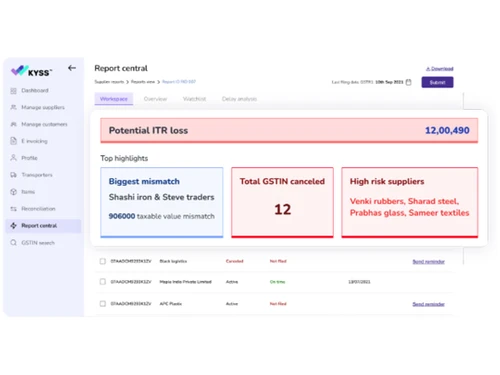This screenshot has height=375, width=500.
Task: Open the Delay analysis tab
Action: 239,99
